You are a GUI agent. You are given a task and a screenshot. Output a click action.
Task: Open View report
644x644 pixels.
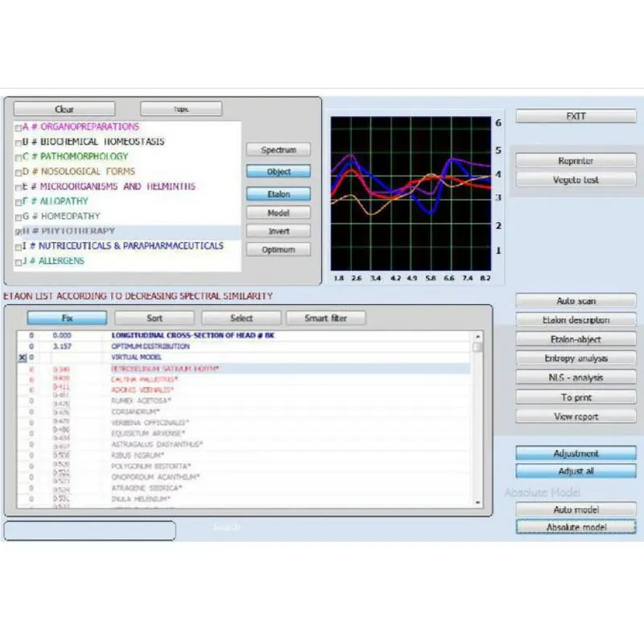pyautogui.click(x=576, y=416)
